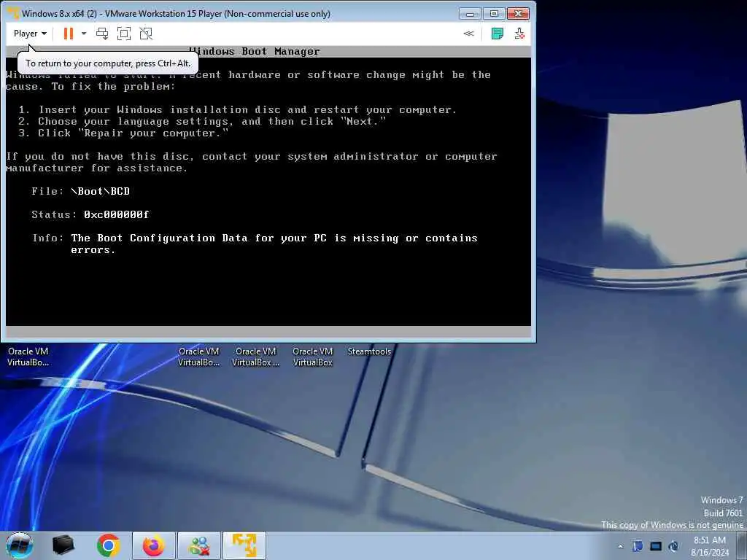The image size is (747, 560).
Task: Click the blue flag-shaped tray icon
Action: click(638, 546)
